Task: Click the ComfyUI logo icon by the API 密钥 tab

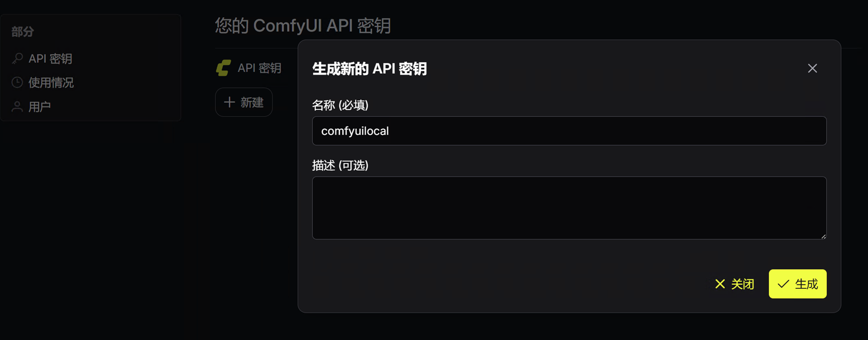Action: pos(224,68)
